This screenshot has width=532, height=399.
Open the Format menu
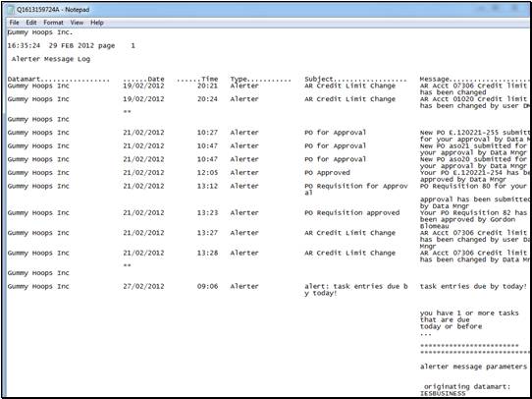click(x=53, y=23)
